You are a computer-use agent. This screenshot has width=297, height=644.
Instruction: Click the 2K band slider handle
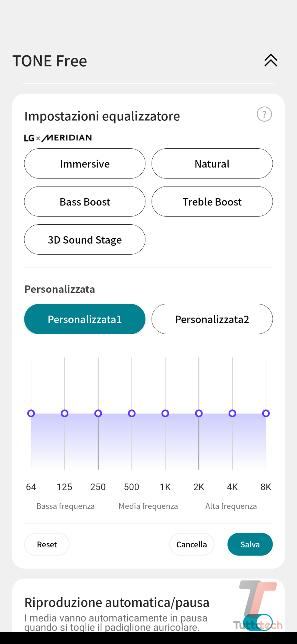pyautogui.click(x=199, y=413)
